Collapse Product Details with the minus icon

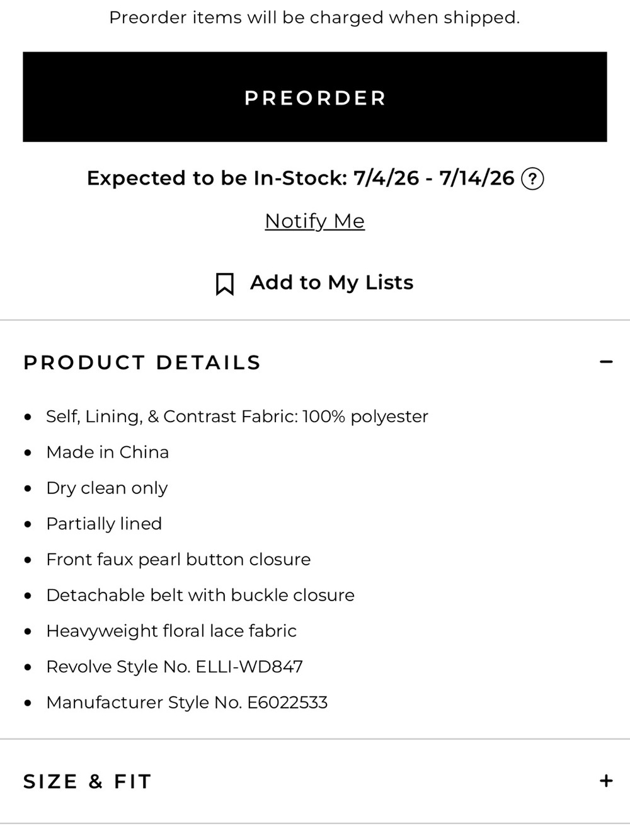pos(606,362)
